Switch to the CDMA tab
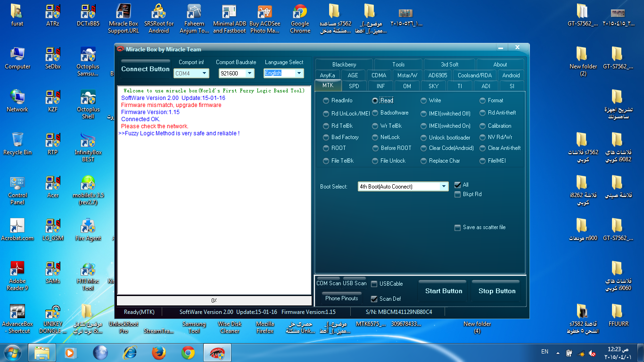 pyautogui.click(x=379, y=75)
